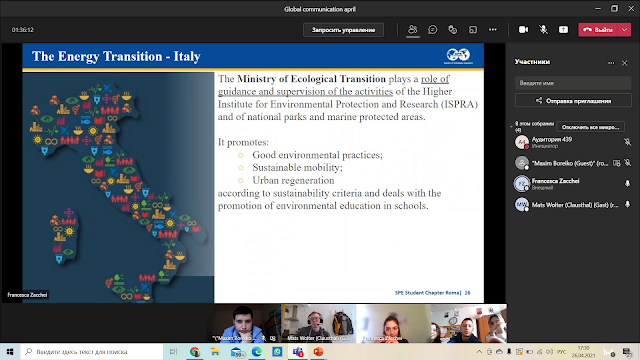Image resolution: width=640 pixels, height=360 pixels.
Task: Toggle the microphone mute button
Action: pyautogui.click(x=543, y=29)
